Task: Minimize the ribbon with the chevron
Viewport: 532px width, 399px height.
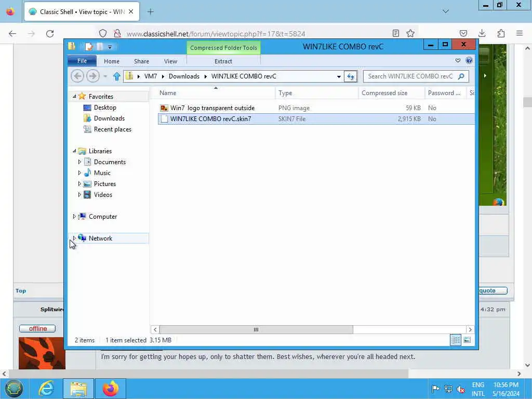Action: point(458,60)
